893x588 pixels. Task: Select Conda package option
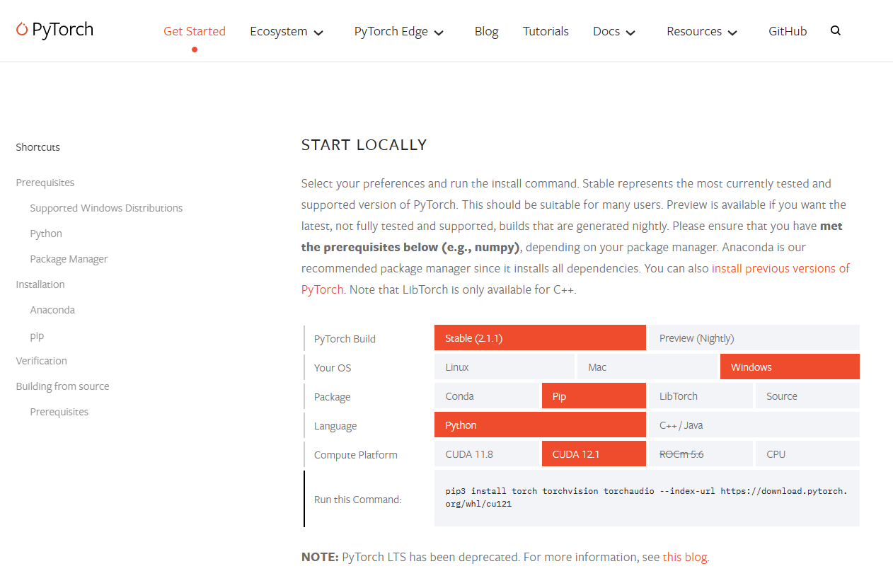[x=487, y=396]
